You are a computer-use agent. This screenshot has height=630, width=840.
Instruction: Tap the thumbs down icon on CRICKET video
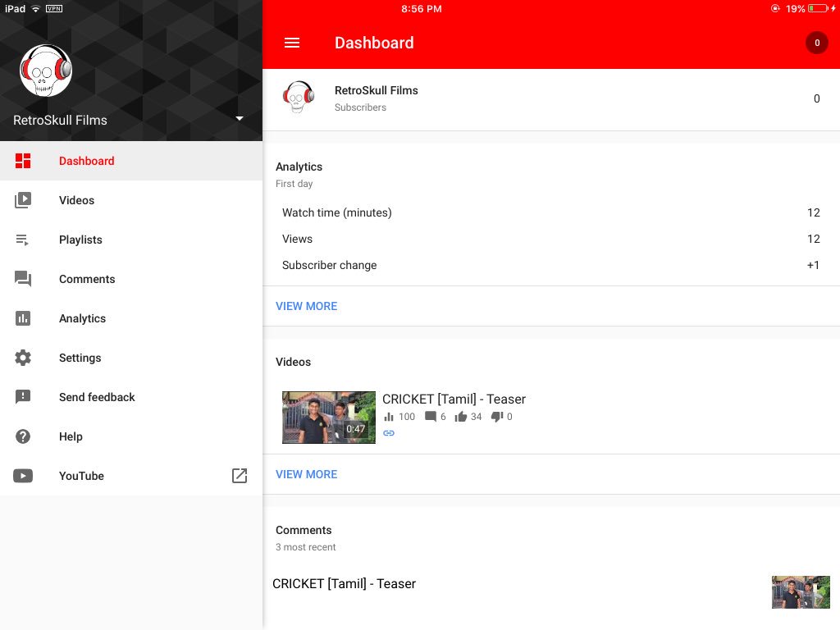pyautogui.click(x=497, y=417)
